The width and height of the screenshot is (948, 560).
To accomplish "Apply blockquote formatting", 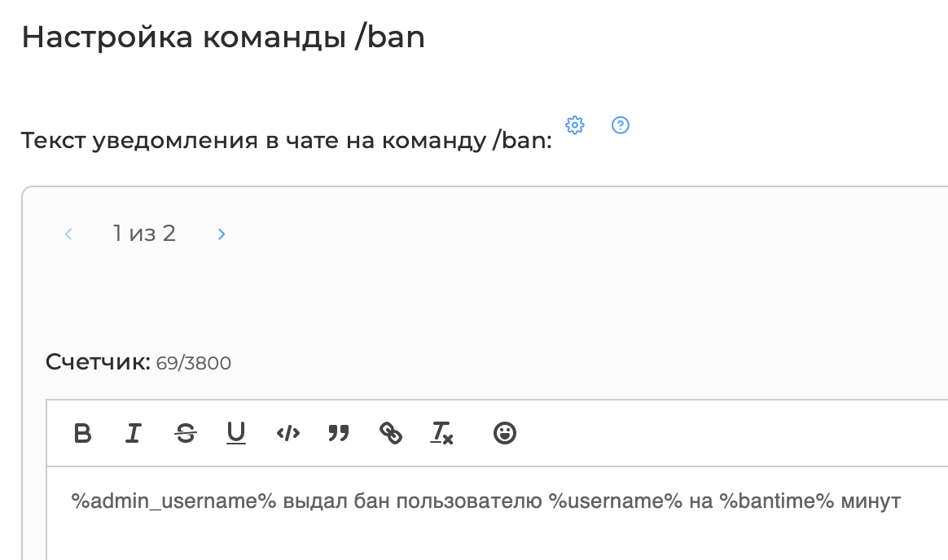I will (x=339, y=433).
